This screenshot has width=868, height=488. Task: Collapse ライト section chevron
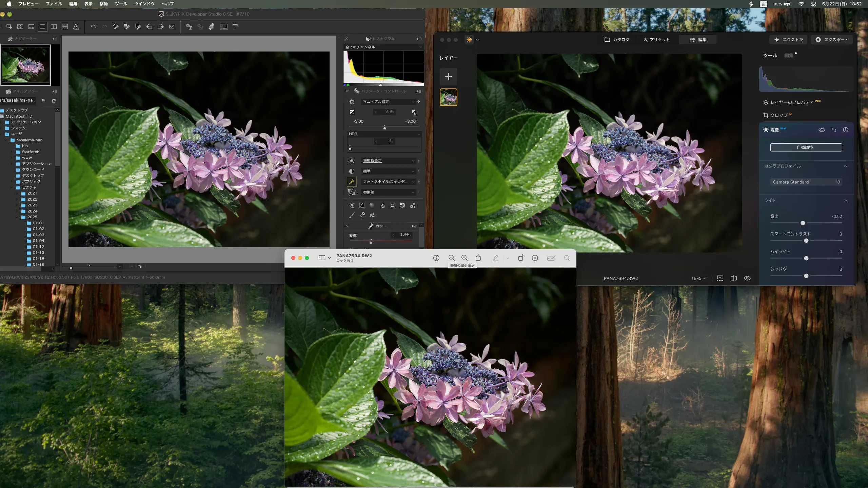click(x=846, y=200)
